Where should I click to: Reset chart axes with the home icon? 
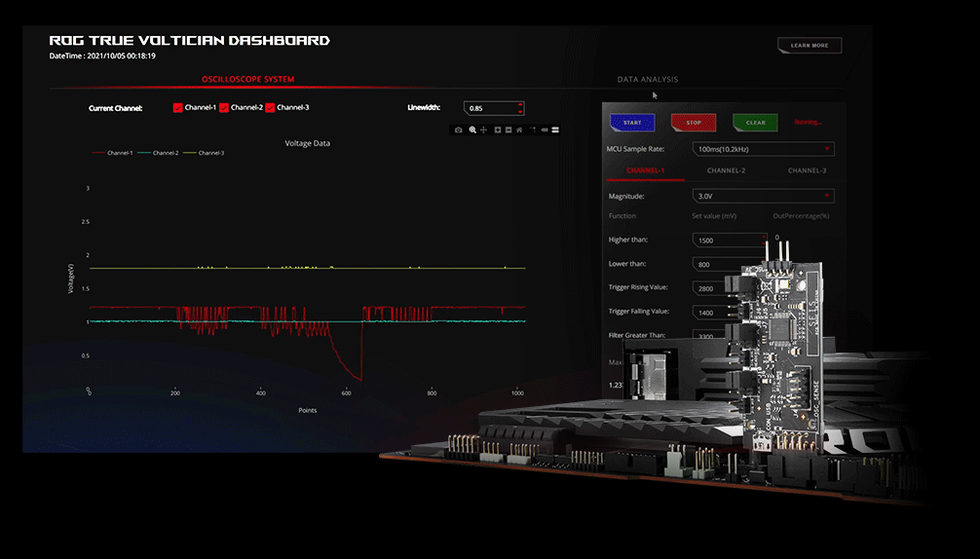tap(519, 130)
